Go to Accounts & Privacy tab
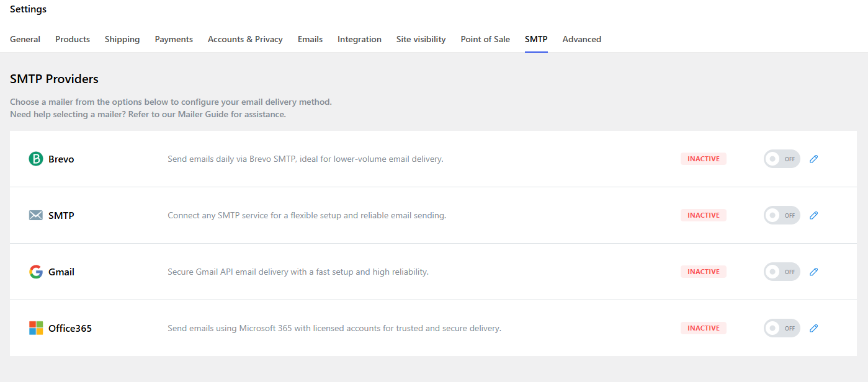The width and height of the screenshot is (868, 382). pos(245,40)
